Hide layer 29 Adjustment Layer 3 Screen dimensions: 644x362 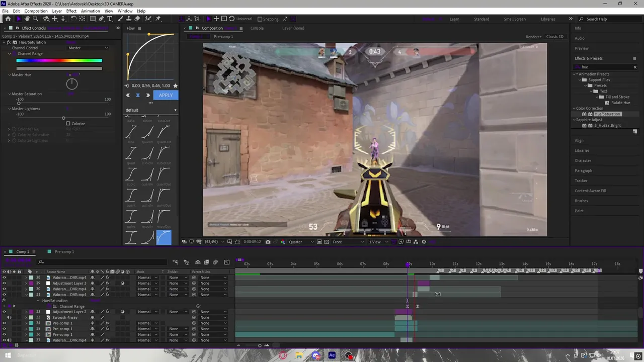(4, 283)
